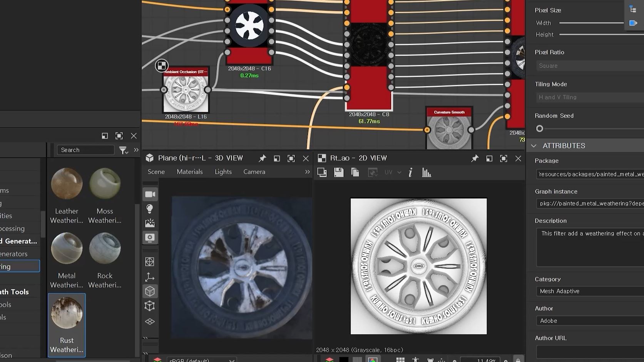Click the library Search field
Screen dimensions: 644x362
coord(86,150)
